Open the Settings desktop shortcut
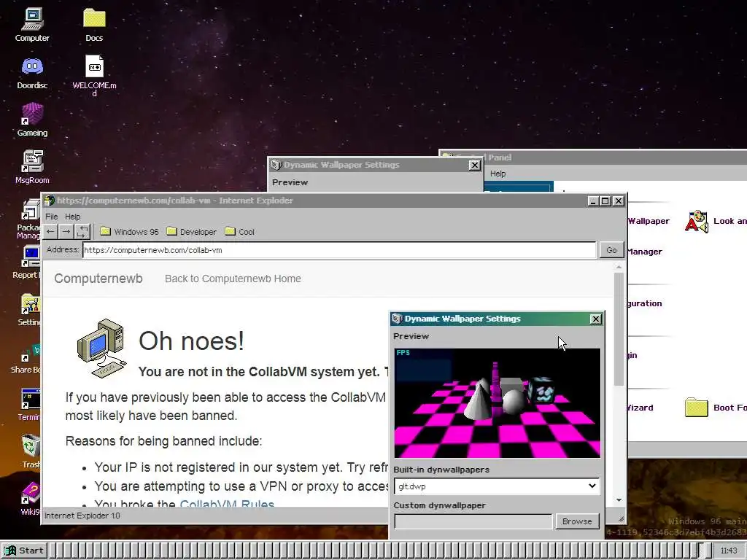This screenshot has width=747, height=560. click(x=29, y=309)
